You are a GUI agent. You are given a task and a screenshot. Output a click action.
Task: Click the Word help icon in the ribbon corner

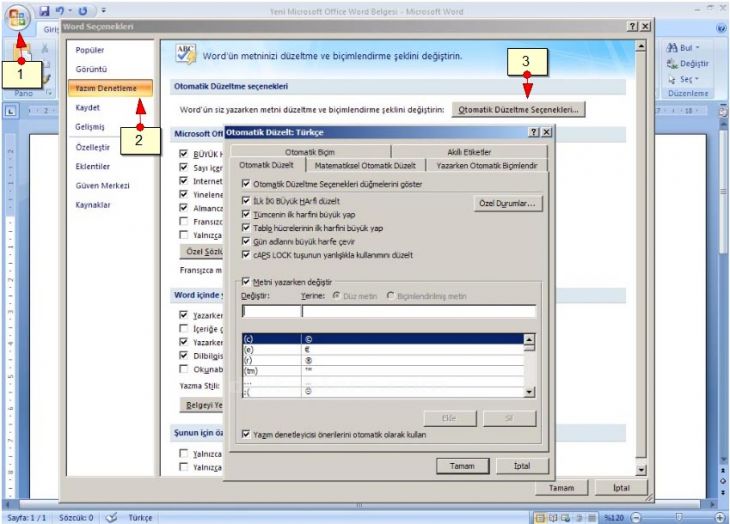coord(721,29)
